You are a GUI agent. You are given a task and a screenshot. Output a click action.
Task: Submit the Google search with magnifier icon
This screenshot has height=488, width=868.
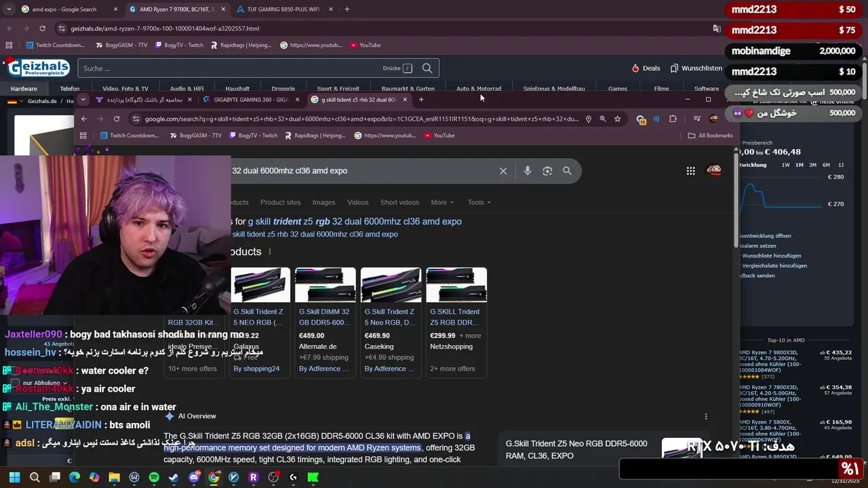[567, 171]
